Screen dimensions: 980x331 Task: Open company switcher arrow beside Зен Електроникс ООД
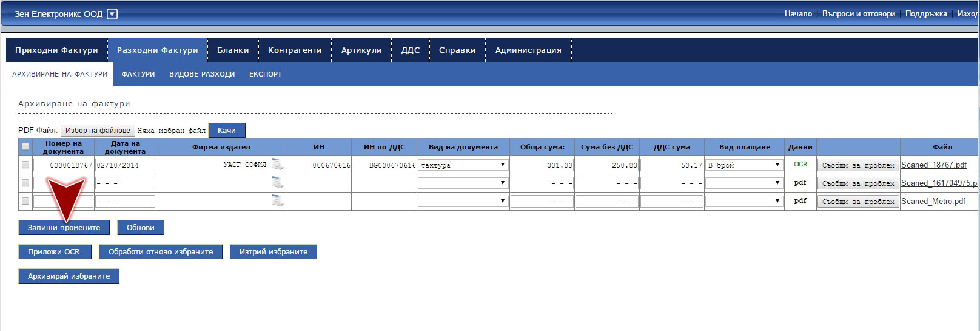pyautogui.click(x=112, y=14)
